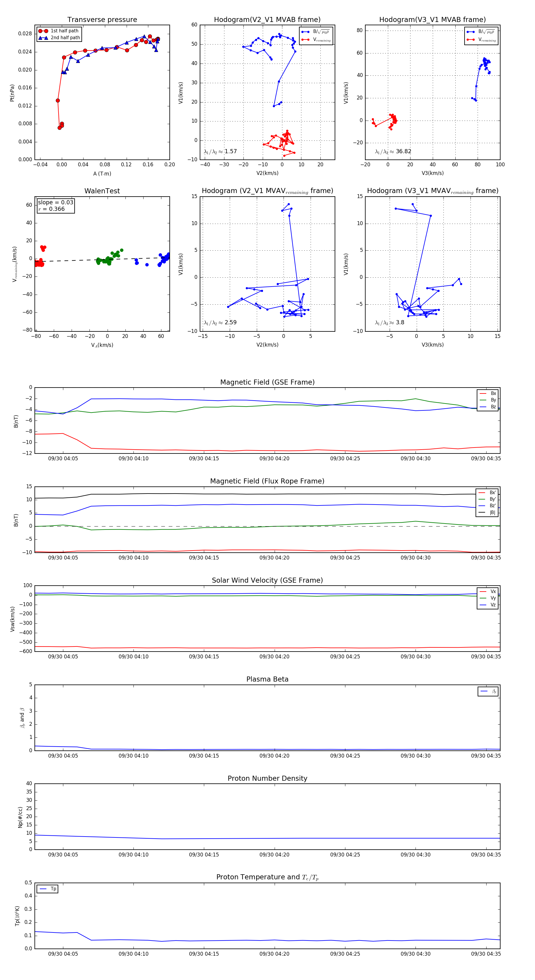Image resolution: width=535 pixels, height=980 pixels.
Task: Click B/√μ0ρ legend entry in V3_V1 MVAB hodogram
Action: point(481,31)
